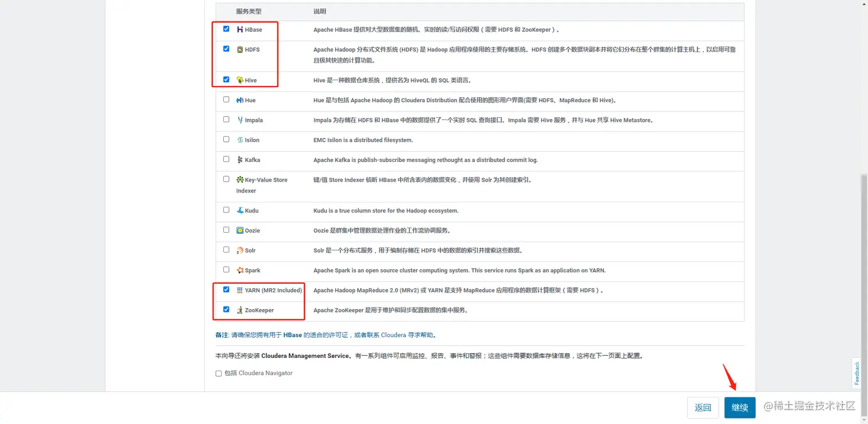
Task: Click the Oozie label text
Action: point(252,231)
